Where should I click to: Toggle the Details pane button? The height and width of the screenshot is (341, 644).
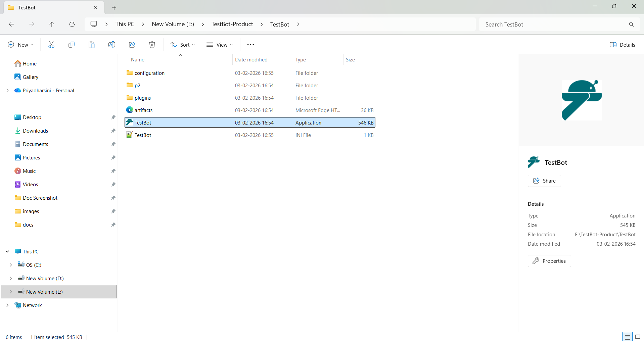pyautogui.click(x=622, y=45)
